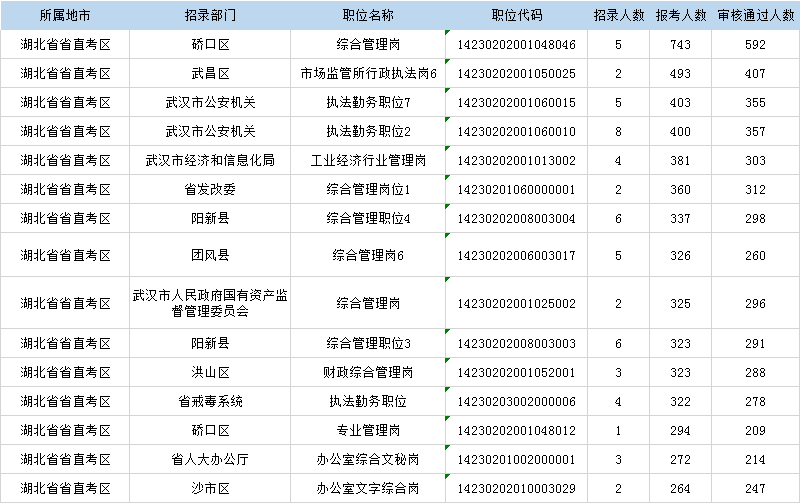Viewport: 800px width, 503px height.
Task: Select approved value 312
Action: pyautogui.click(x=756, y=190)
